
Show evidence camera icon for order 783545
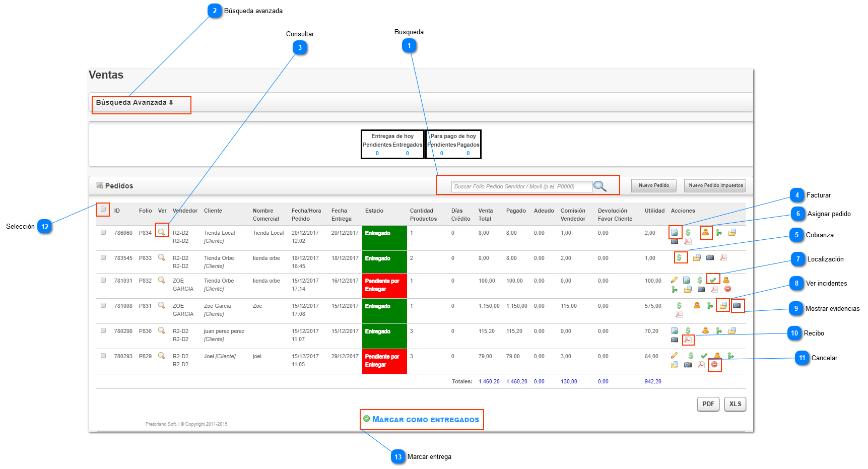pyautogui.click(x=710, y=257)
